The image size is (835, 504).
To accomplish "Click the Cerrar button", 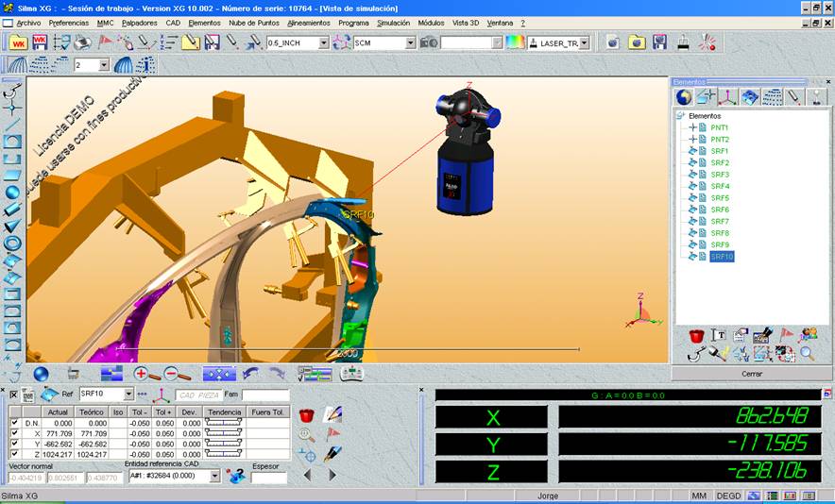I will pos(751,374).
